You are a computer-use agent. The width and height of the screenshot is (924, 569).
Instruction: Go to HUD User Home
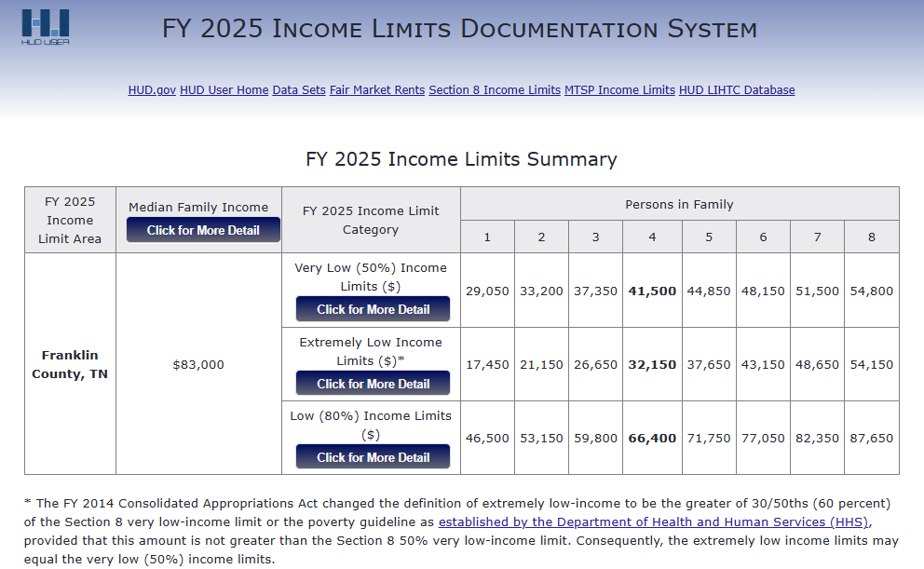224,90
